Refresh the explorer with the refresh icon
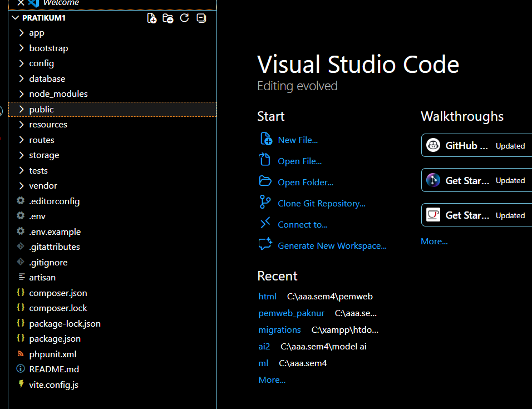This screenshot has height=409, width=532. (x=184, y=18)
